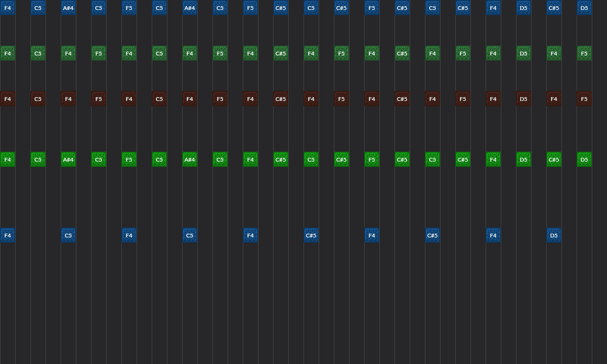Screen dimensions: 607x364
Task: Select the D5 note at the end of the top blue row
Action: 584,8
